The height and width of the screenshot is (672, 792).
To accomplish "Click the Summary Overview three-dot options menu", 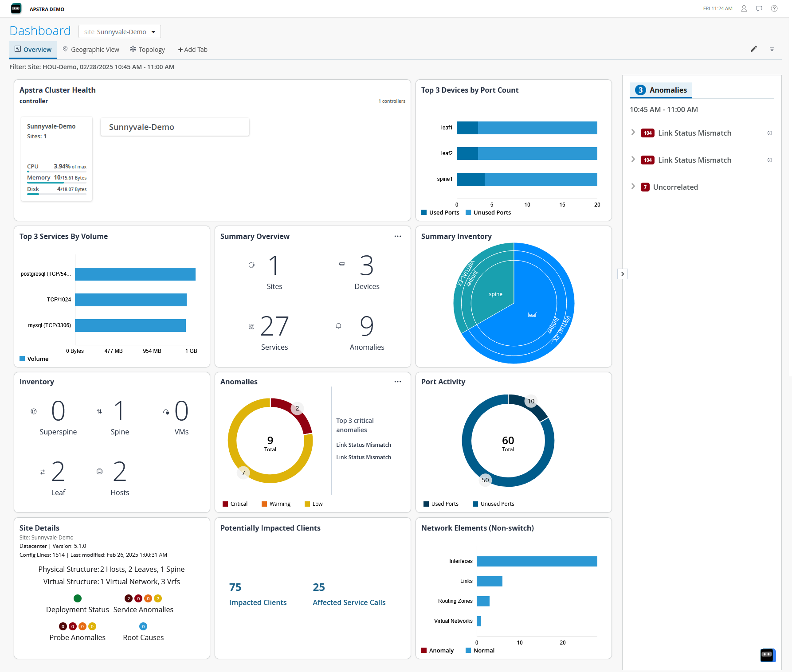I will click(x=398, y=236).
